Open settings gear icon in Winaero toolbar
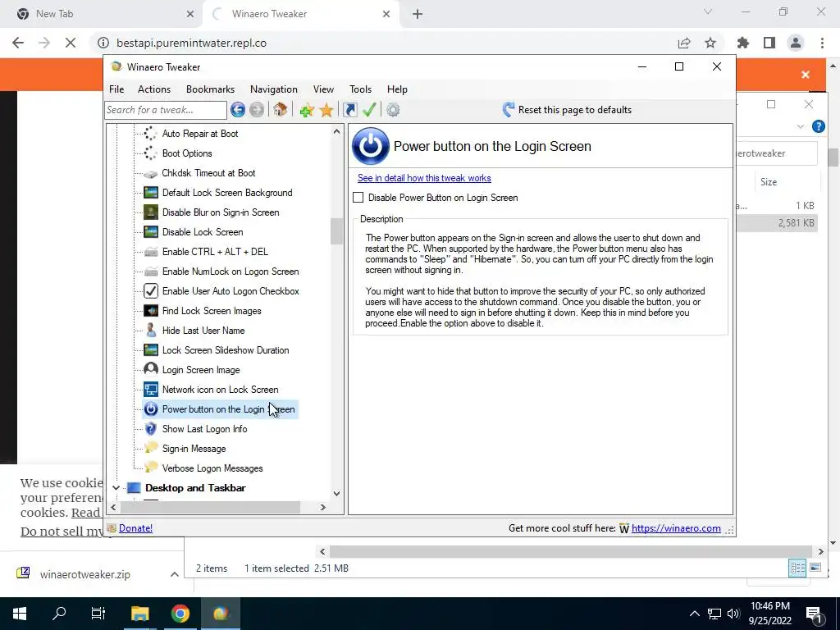Viewport: 840px width, 630px height. click(x=393, y=110)
